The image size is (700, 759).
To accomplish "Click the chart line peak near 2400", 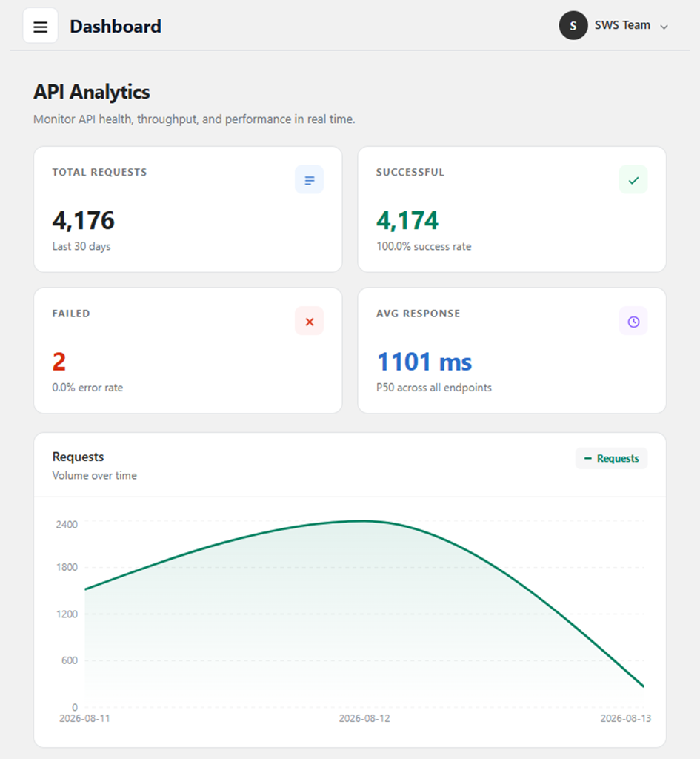I will click(364, 521).
